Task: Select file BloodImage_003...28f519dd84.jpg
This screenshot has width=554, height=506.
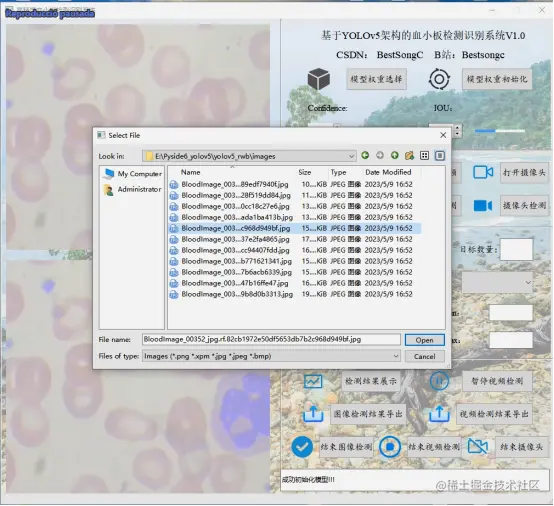Action: (x=295, y=195)
